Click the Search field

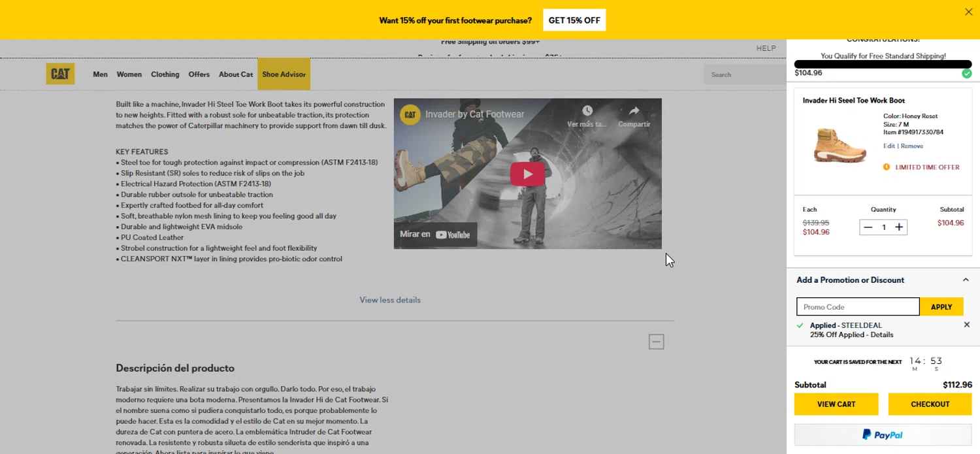(745, 74)
